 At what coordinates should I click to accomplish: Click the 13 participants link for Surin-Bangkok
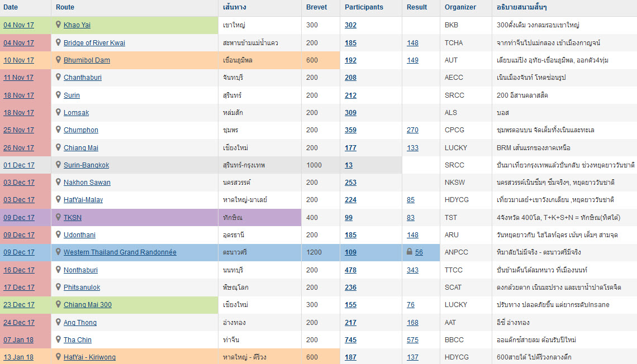tap(349, 165)
